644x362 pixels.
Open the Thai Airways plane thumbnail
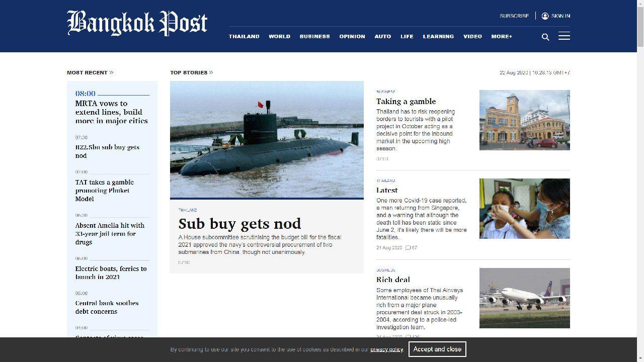(x=524, y=298)
